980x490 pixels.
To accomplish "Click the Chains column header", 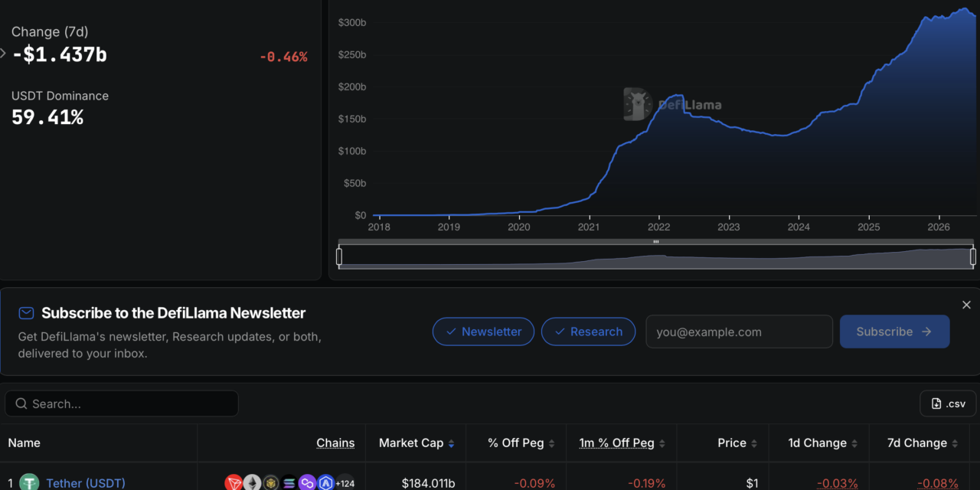I will tap(335, 443).
